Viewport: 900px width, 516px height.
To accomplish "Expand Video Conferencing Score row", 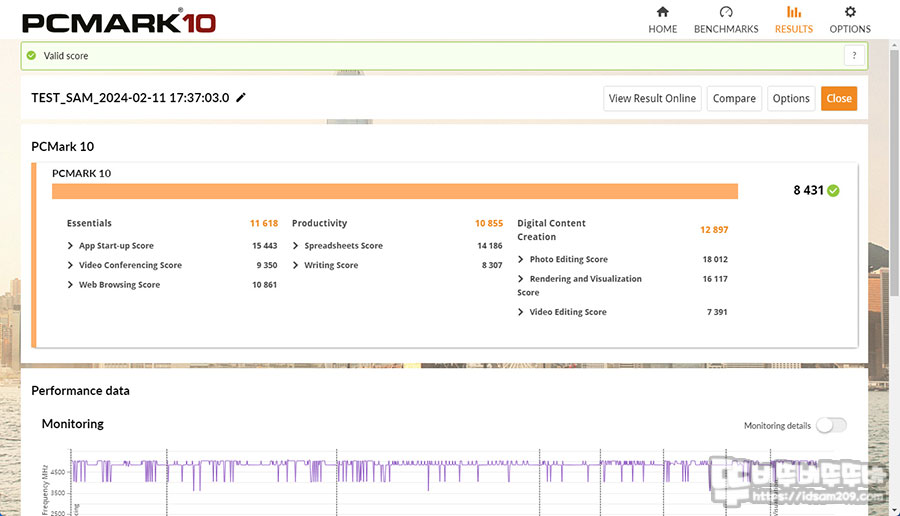I will point(70,265).
